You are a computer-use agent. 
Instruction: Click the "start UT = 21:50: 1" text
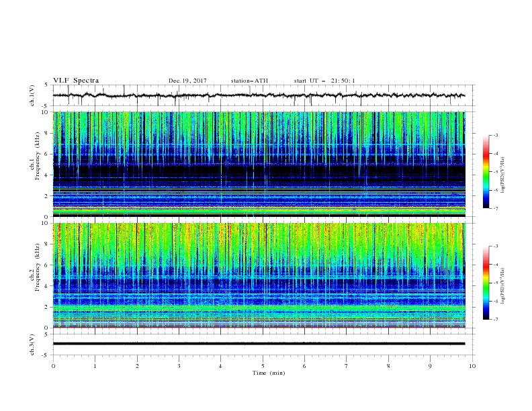click(x=324, y=81)
